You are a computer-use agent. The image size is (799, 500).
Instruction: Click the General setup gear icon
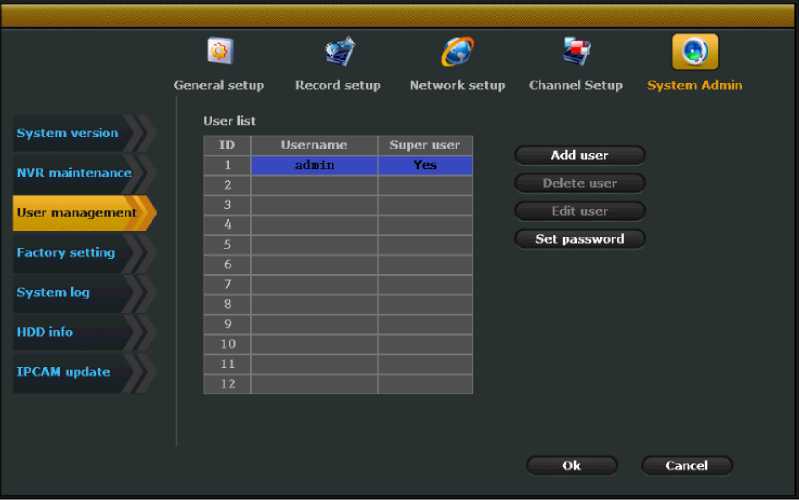218,51
